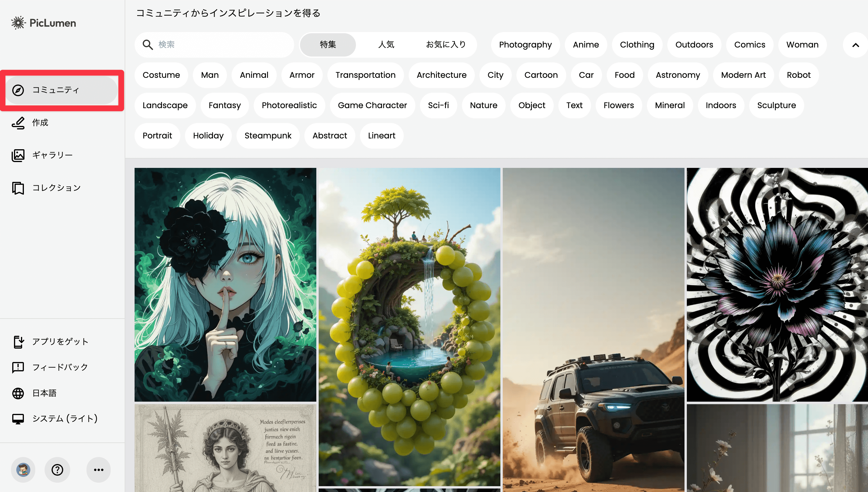Click the アプリをゲット download icon

pyautogui.click(x=18, y=342)
